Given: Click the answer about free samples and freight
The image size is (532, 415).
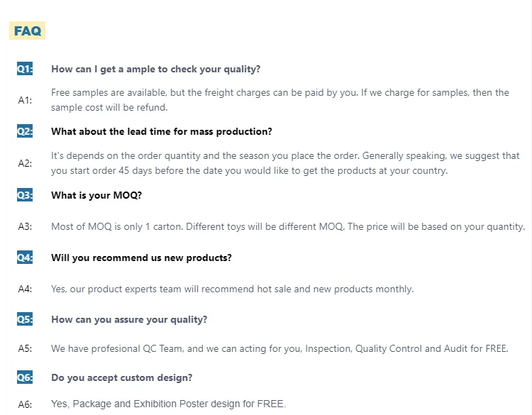Looking at the screenshot, I should pos(280,100).
